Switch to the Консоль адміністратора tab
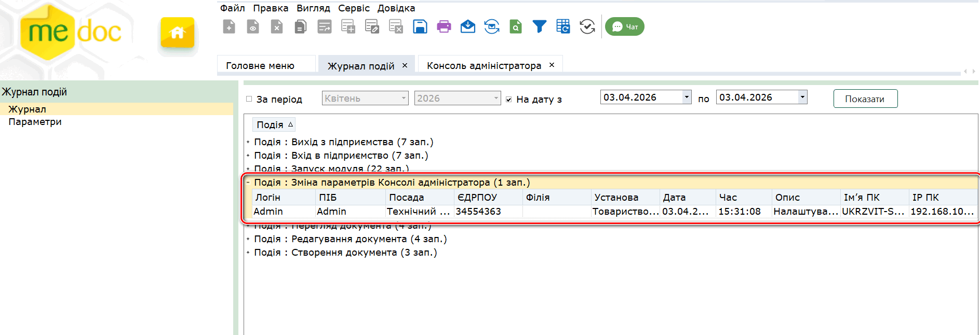The image size is (980, 335). (x=484, y=66)
